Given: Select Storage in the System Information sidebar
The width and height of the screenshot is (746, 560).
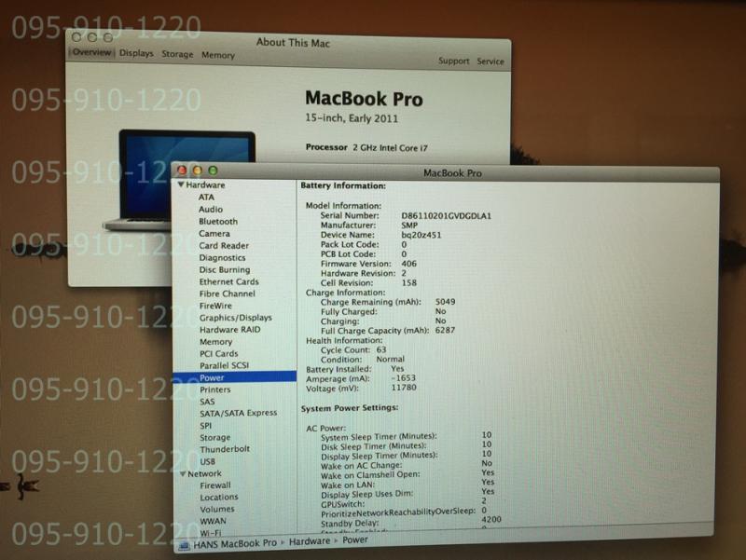Looking at the screenshot, I should (x=215, y=437).
